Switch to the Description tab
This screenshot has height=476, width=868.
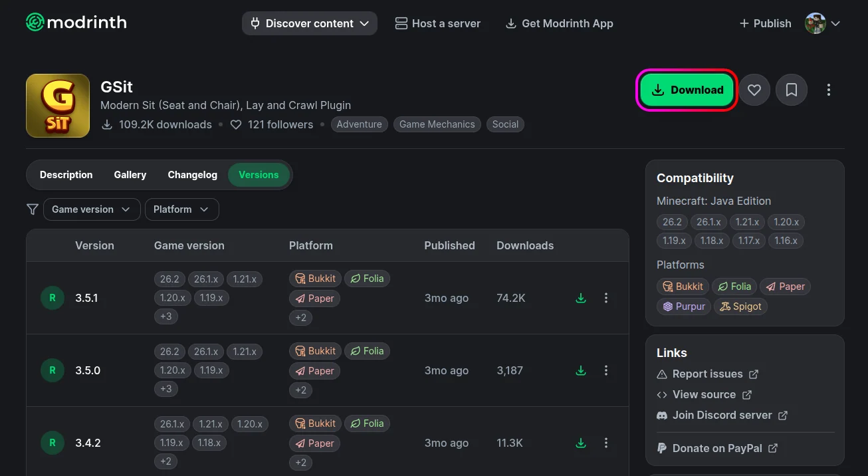66,175
